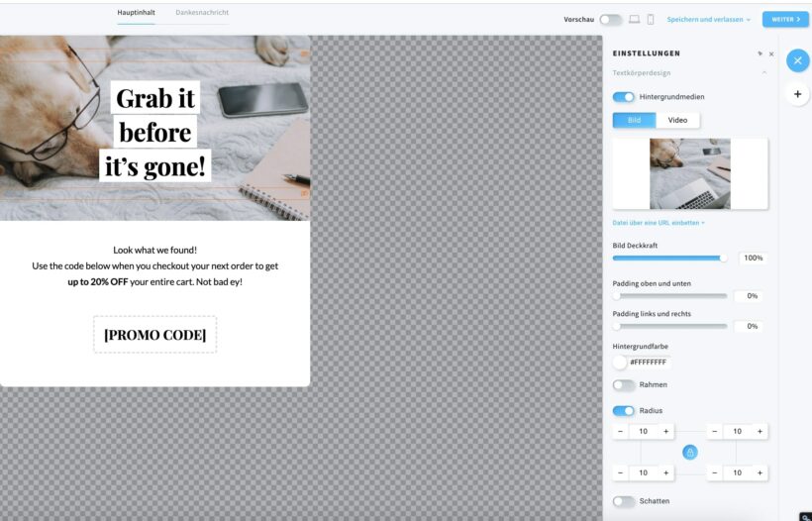The image size is (812, 521).
Task: Adjust the Padding links und rechts slider
Action: click(x=669, y=326)
